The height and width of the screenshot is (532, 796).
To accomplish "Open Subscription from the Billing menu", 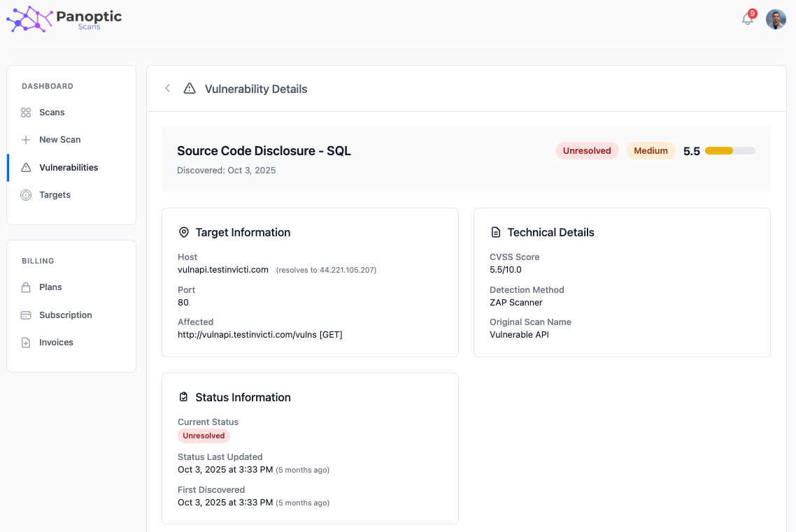I will pos(66,315).
